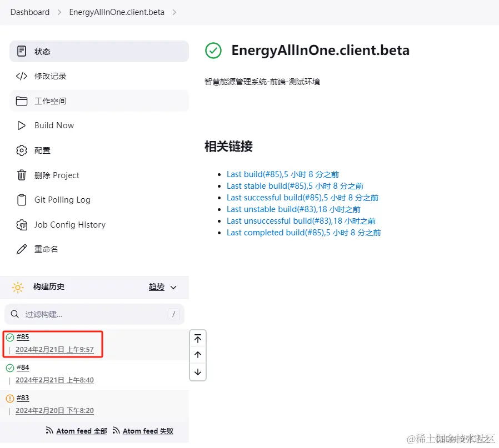This screenshot has width=499, height=448.
Task: Click the Job Config History icon
Action: tap(21, 225)
